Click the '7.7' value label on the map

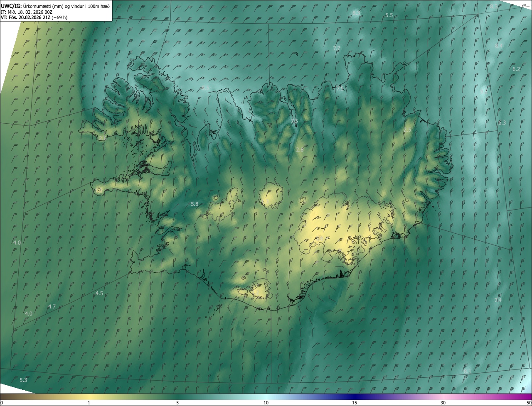point(337,49)
